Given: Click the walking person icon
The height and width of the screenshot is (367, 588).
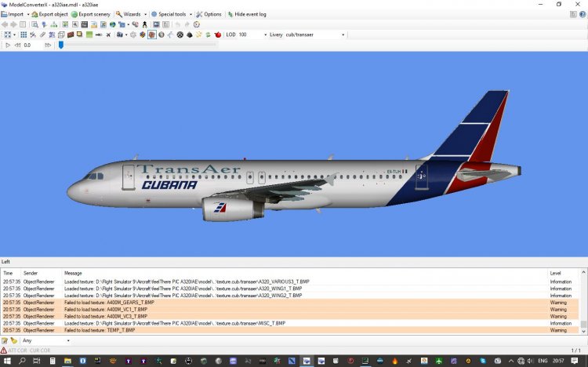Looking at the screenshot, I should pyautogui.click(x=145, y=24).
